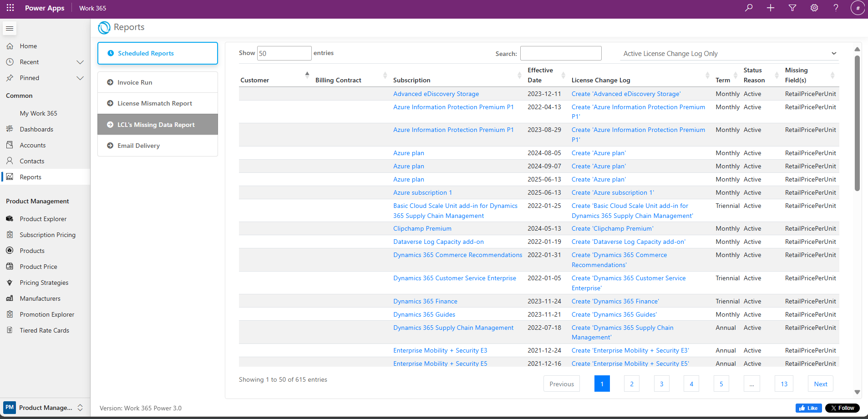
Task: Click the Home house icon in sidebar
Action: 10,46
